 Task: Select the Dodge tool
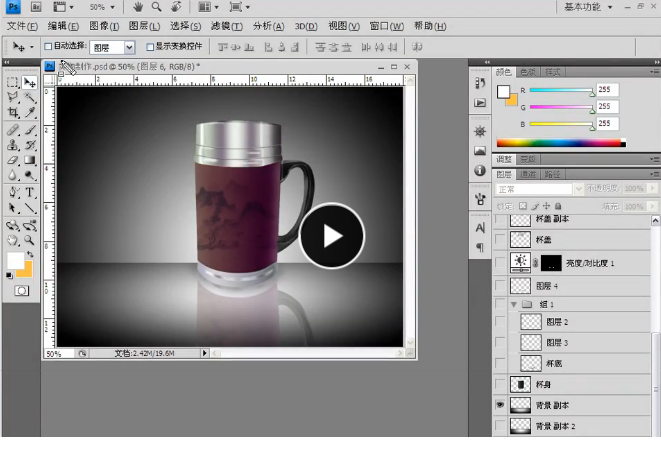click(x=30, y=175)
